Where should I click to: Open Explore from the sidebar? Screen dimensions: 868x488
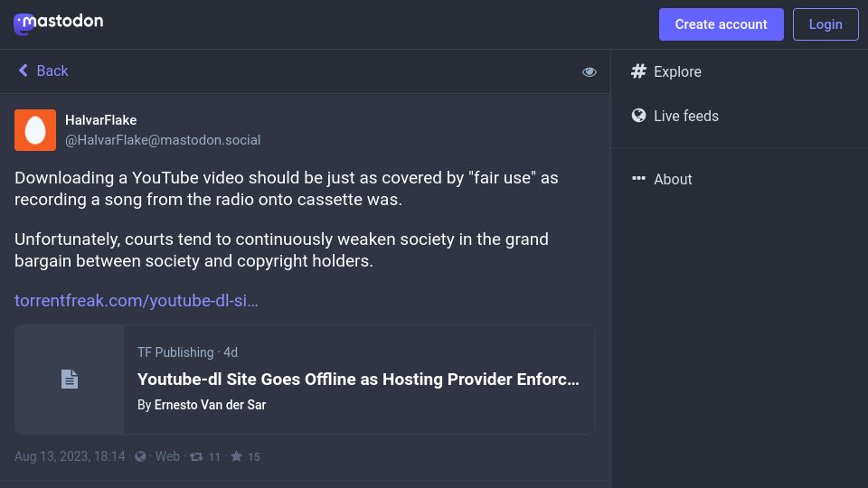point(666,71)
